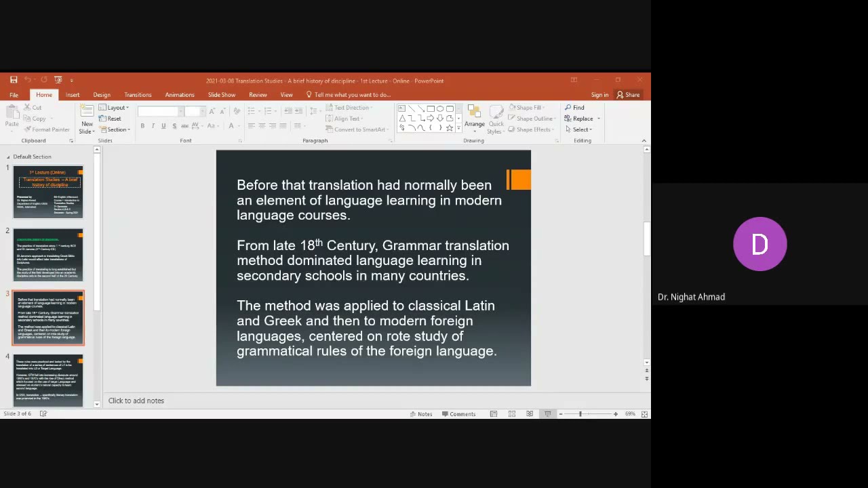Viewport: 868px width, 488px height.
Task: Open the Transitions ribbon tab
Action: 138,95
